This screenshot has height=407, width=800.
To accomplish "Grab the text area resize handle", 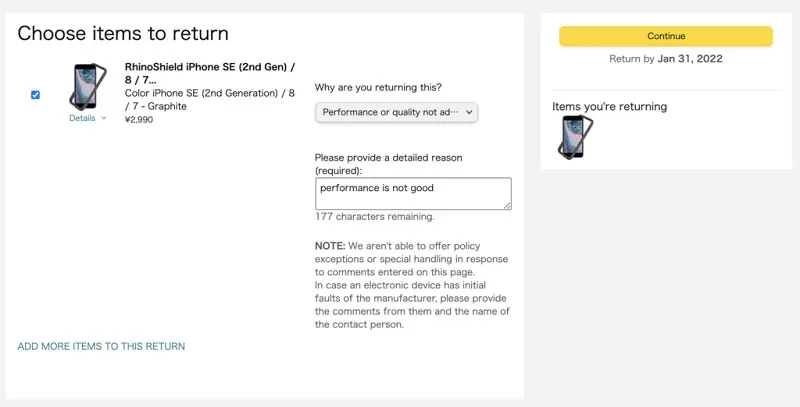I will [507, 205].
